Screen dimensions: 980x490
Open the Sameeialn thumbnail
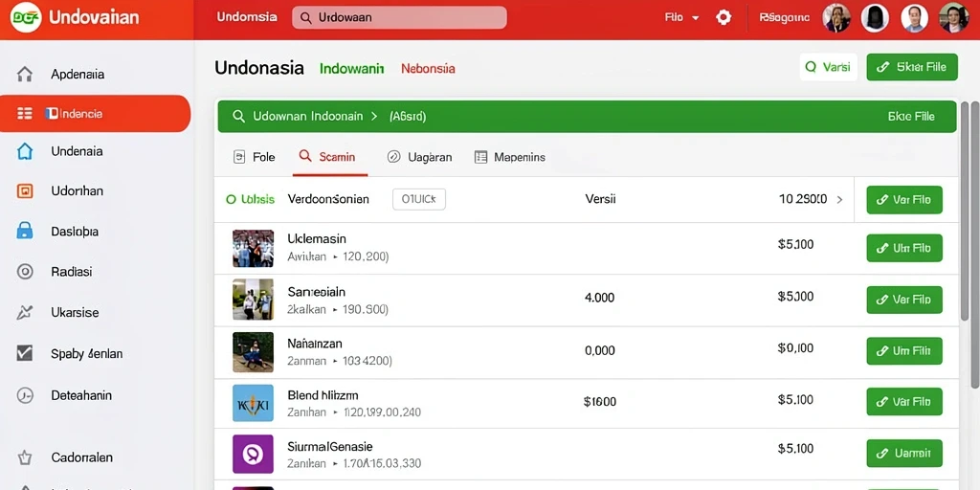[253, 300]
